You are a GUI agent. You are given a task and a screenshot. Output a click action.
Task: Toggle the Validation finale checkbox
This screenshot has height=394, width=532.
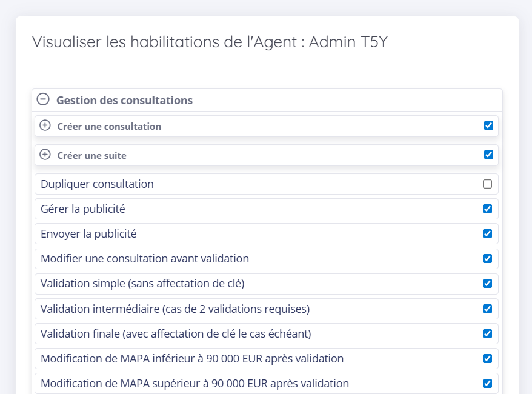click(x=487, y=334)
